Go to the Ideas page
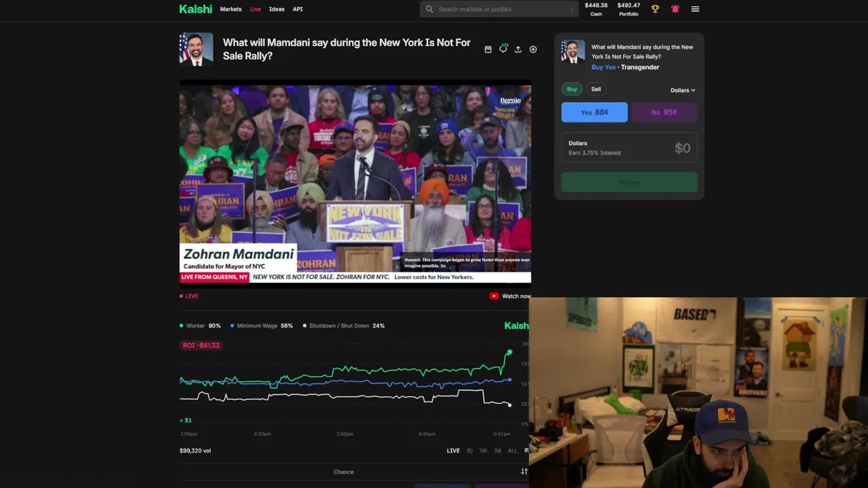Image resolution: width=868 pixels, height=488 pixels. [x=277, y=9]
